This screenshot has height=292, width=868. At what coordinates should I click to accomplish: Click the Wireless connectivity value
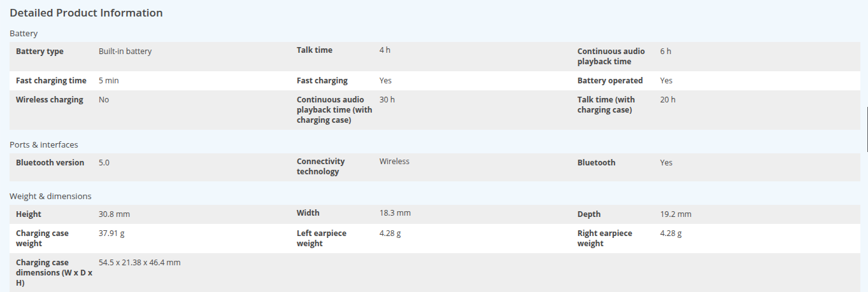[x=394, y=162]
